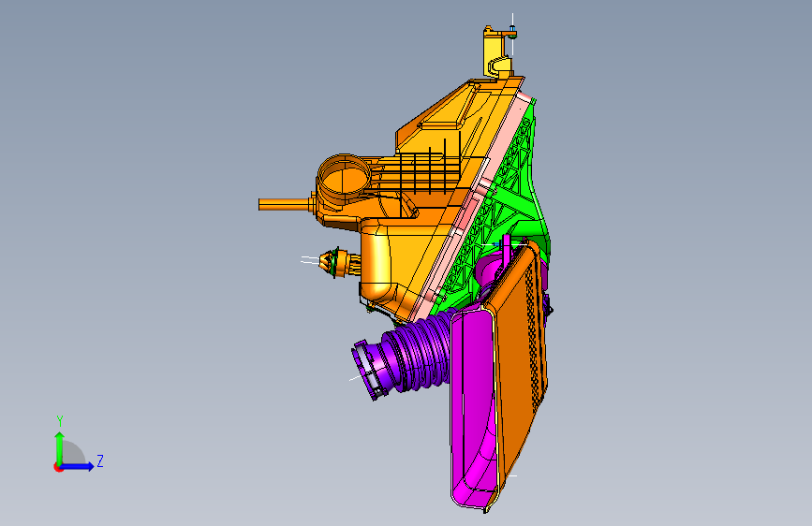Select the round orange intake port opening

click(344, 179)
